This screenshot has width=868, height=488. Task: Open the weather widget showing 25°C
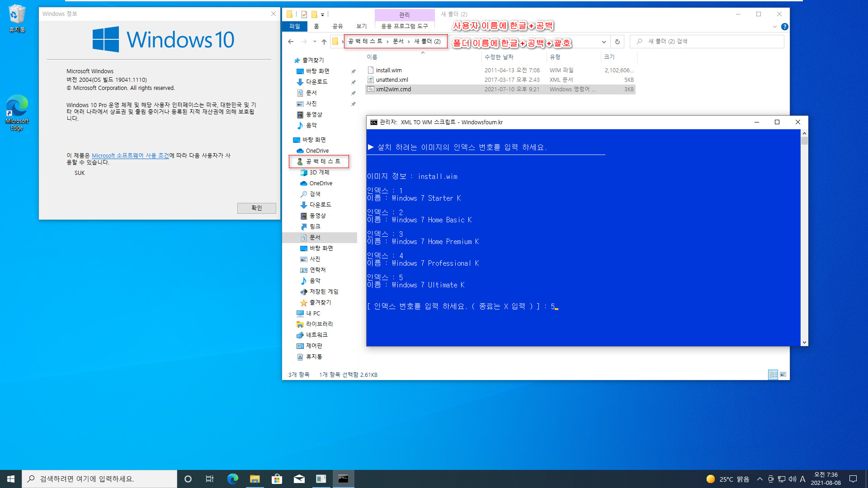point(728,479)
